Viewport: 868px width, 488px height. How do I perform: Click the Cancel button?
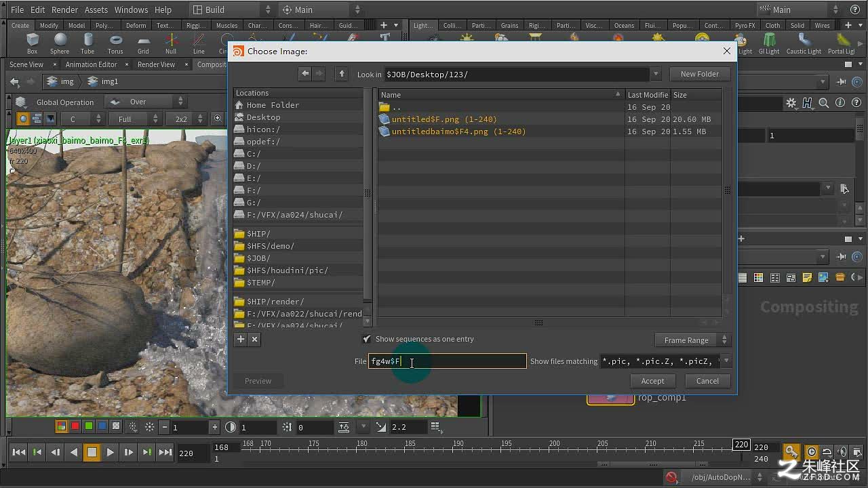[707, 381]
